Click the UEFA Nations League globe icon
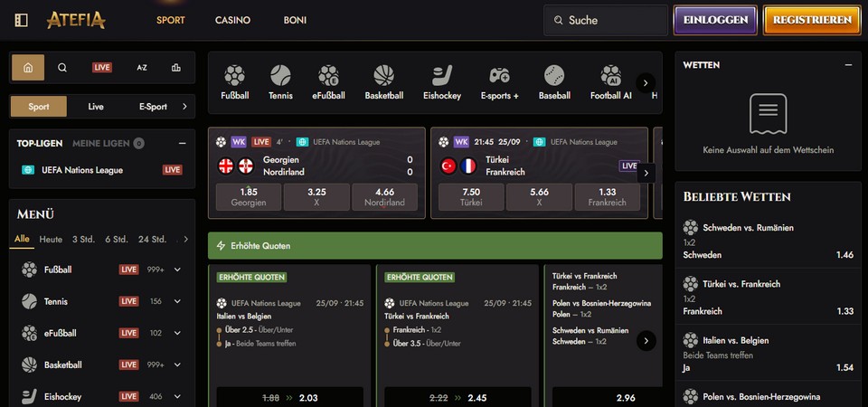Image resolution: width=868 pixels, height=407 pixels. [x=28, y=170]
